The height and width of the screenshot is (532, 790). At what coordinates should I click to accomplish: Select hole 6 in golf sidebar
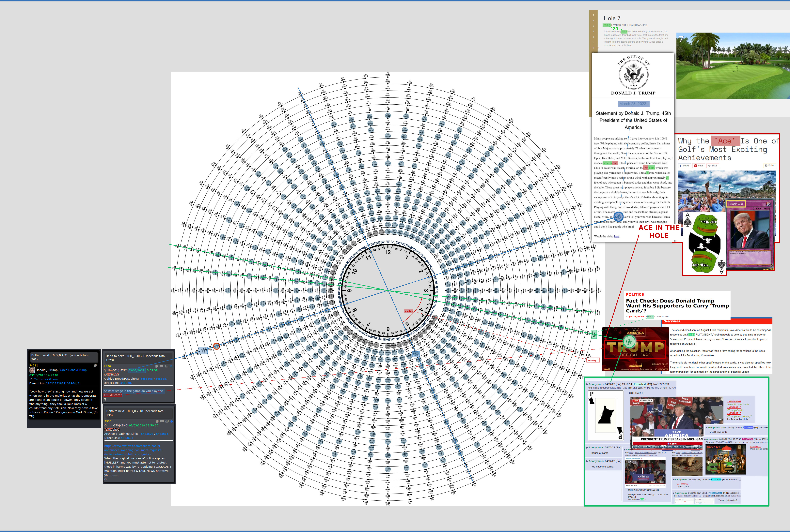pyautogui.click(x=593, y=42)
